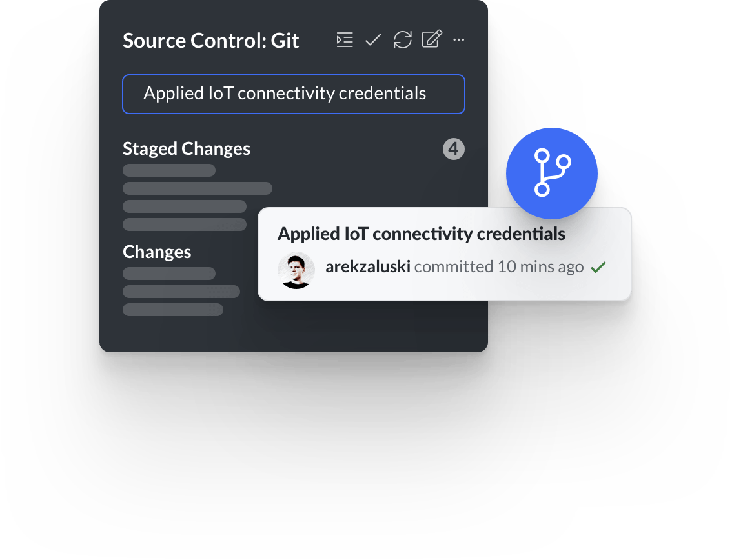Expand the Staged Changes section header
This screenshot has width=732, height=560.
[187, 149]
